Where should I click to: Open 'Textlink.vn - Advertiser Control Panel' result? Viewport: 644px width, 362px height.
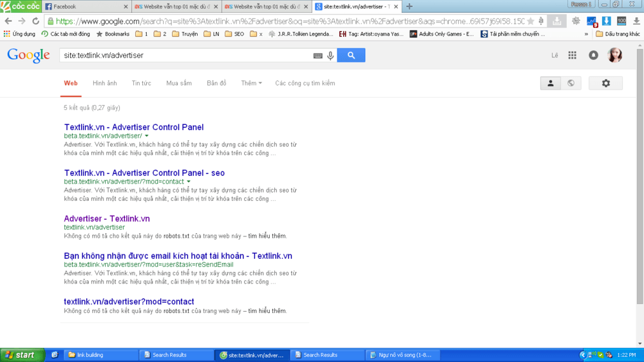point(134,128)
